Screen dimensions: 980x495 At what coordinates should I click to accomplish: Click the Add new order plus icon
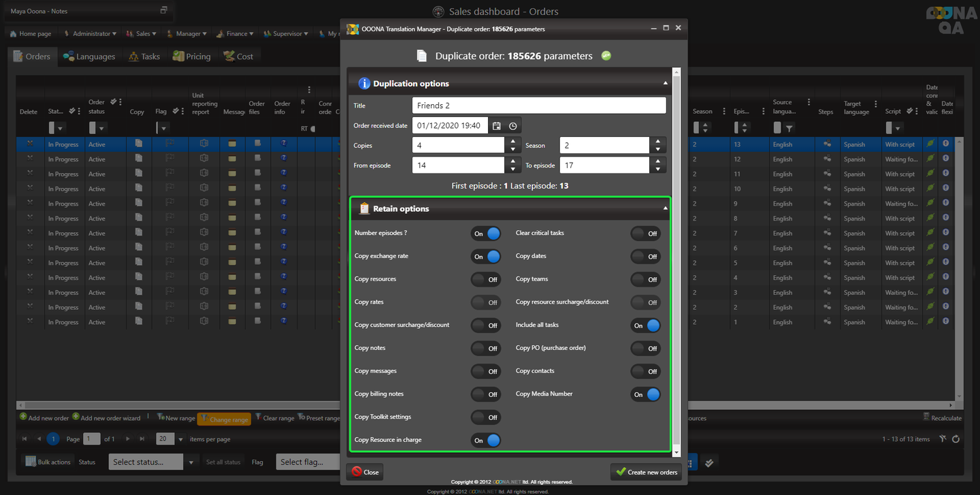(23, 417)
